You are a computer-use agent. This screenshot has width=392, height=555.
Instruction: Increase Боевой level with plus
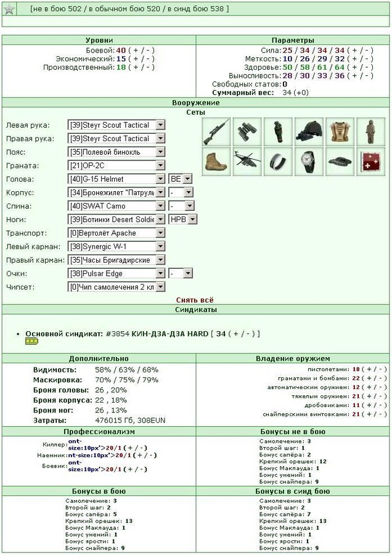pos(136,51)
